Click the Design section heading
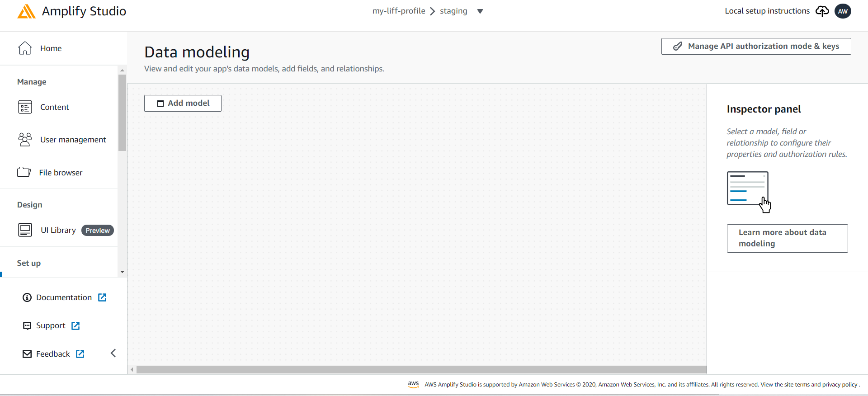The height and width of the screenshot is (396, 868). (x=30, y=205)
